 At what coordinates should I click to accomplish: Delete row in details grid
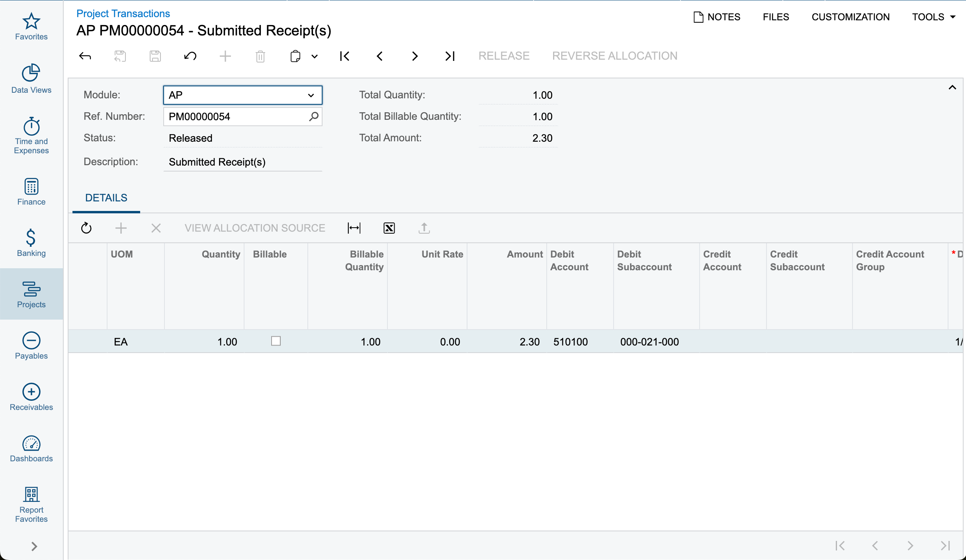(156, 228)
